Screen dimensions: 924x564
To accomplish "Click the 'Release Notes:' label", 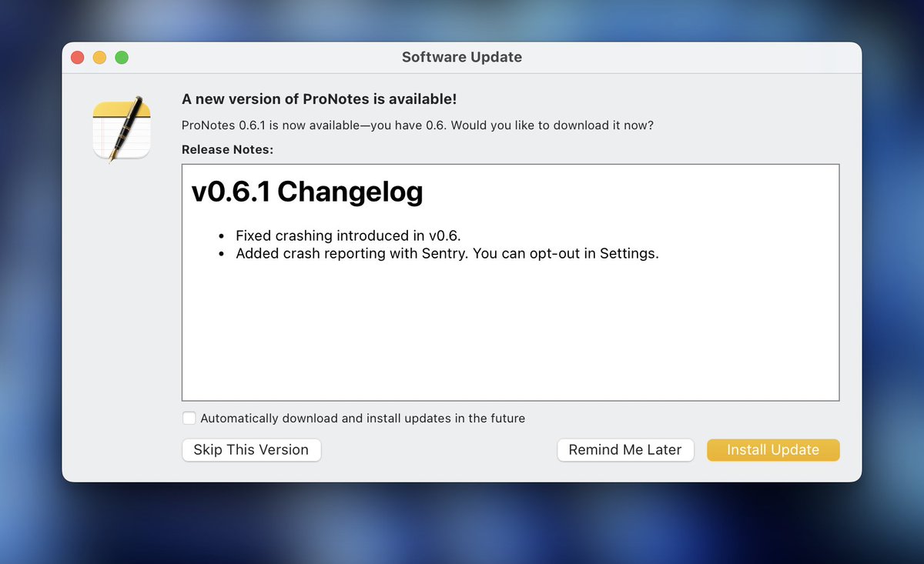I will [228, 149].
